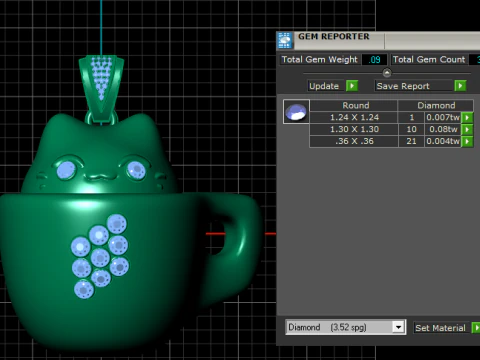Select the 1.30 X 1.30 size cell
The image size is (480, 360).
coord(354,129)
